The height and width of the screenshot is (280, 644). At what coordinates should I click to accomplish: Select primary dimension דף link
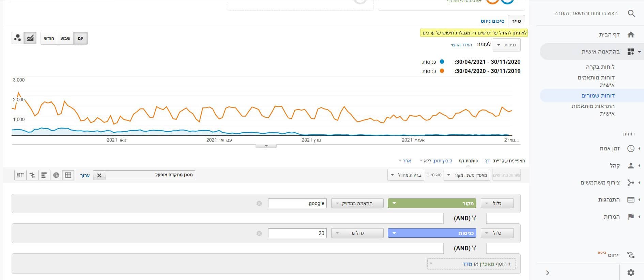(487, 161)
